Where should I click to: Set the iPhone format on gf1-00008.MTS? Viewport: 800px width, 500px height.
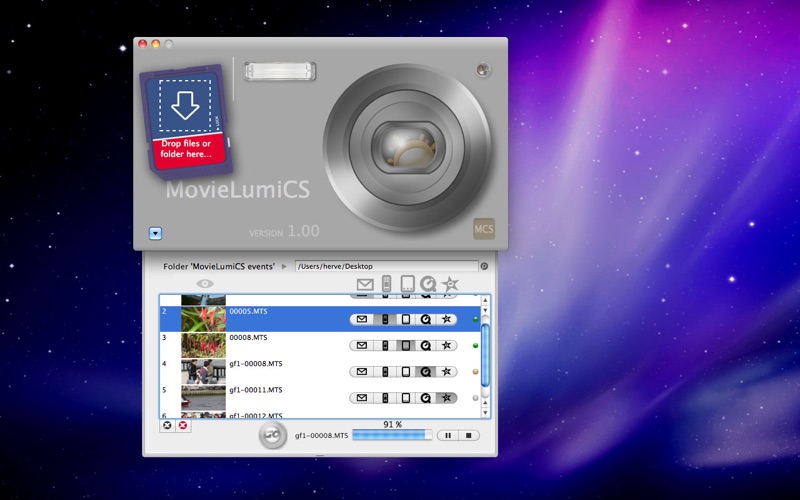[385, 371]
